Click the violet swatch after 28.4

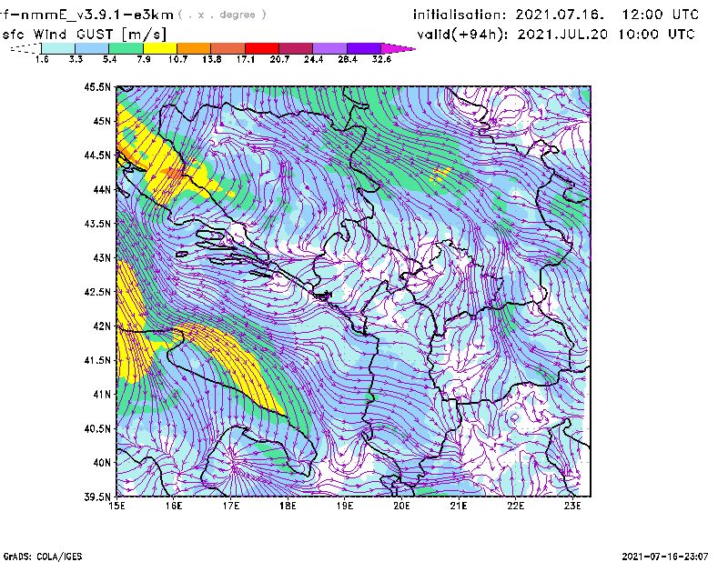364,48
